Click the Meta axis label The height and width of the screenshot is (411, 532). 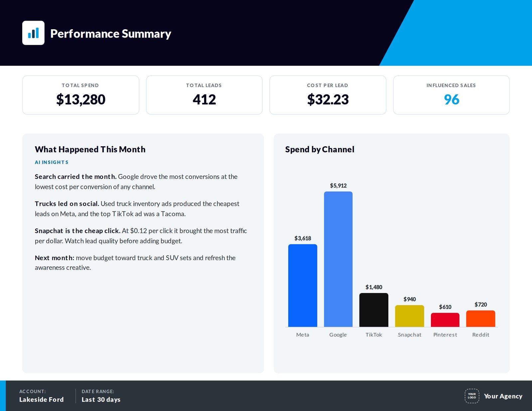pos(303,335)
